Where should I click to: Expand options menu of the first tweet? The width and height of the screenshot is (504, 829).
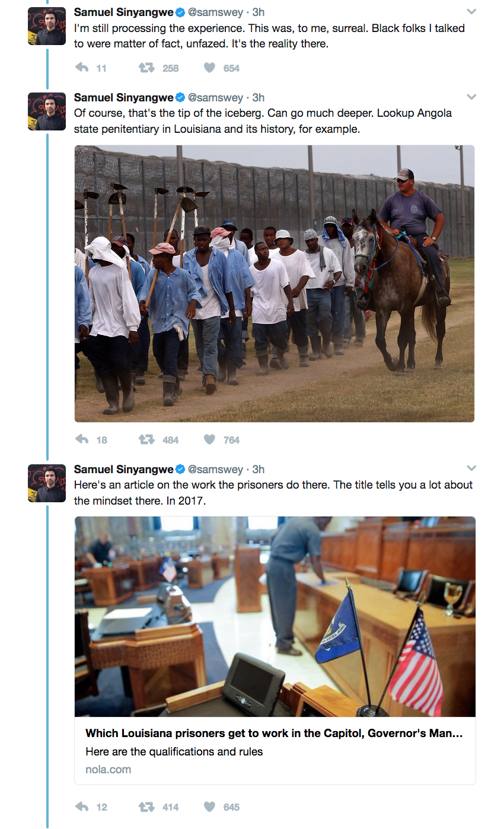[471, 11]
